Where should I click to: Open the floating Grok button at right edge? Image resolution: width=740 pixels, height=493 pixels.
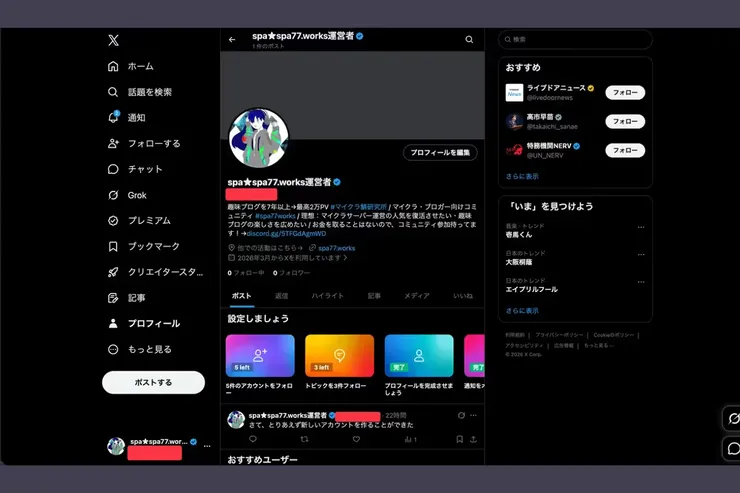733,418
